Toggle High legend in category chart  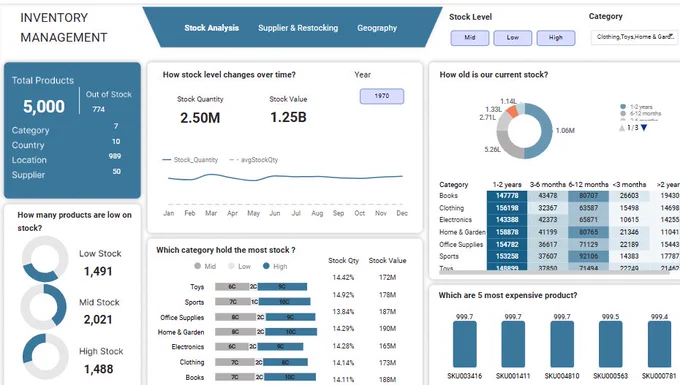[275, 266]
